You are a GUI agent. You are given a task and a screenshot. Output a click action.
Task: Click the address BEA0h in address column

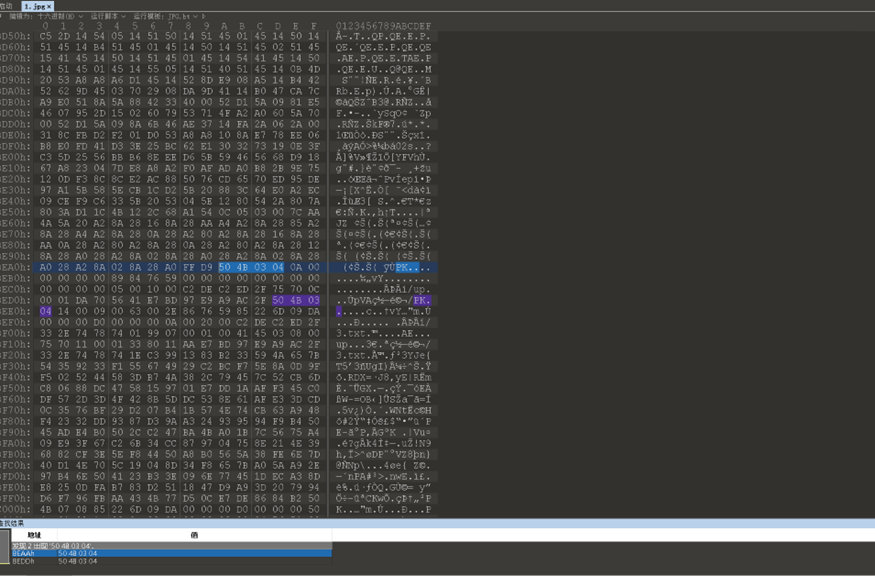tap(16, 267)
